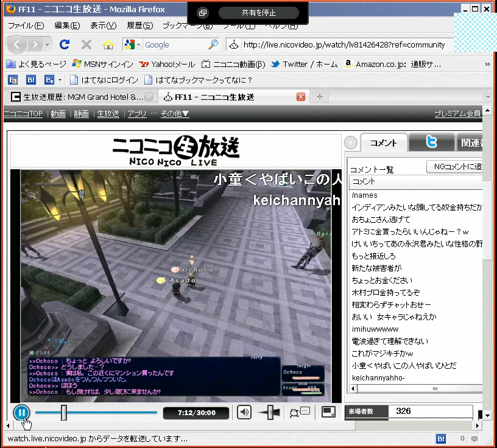Open the Twitter / ホーム bookmark
The height and width of the screenshot is (448, 497).
[x=305, y=65]
